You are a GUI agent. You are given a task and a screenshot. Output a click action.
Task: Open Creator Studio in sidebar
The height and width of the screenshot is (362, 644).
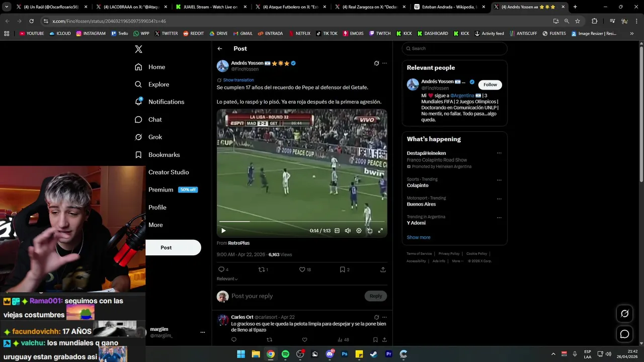(x=169, y=172)
